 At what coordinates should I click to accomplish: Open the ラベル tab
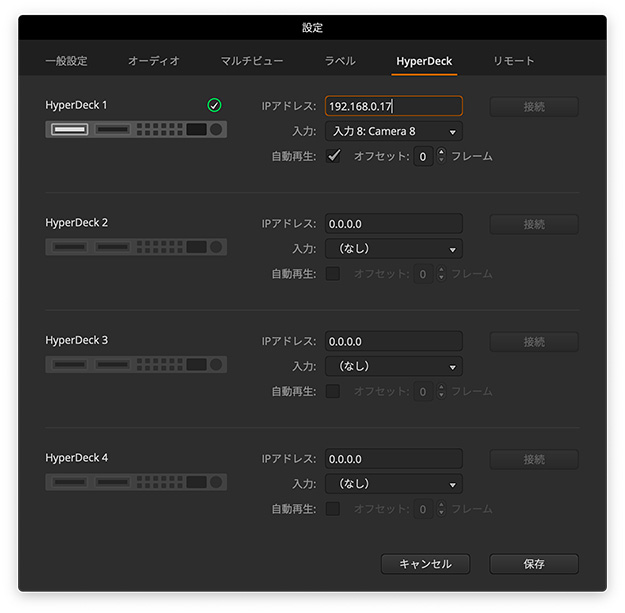pyautogui.click(x=339, y=61)
